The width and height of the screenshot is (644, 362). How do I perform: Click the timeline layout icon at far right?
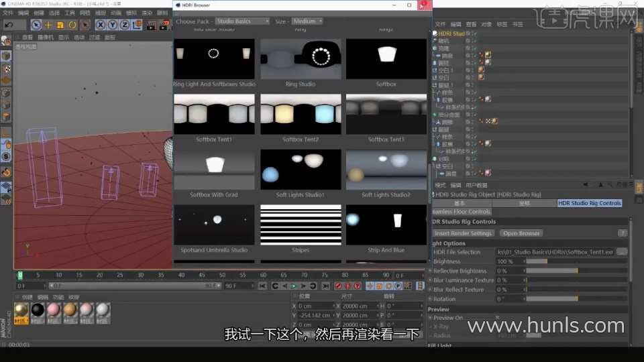pos(420,286)
